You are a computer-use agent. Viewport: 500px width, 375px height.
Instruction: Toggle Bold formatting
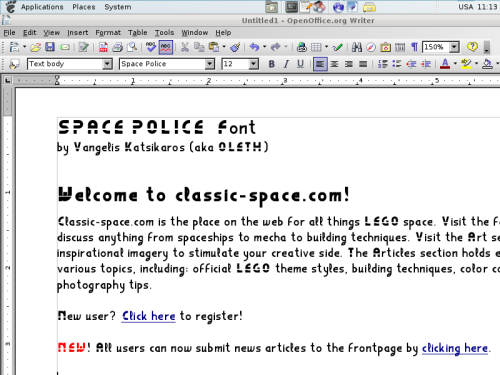coord(272,64)
